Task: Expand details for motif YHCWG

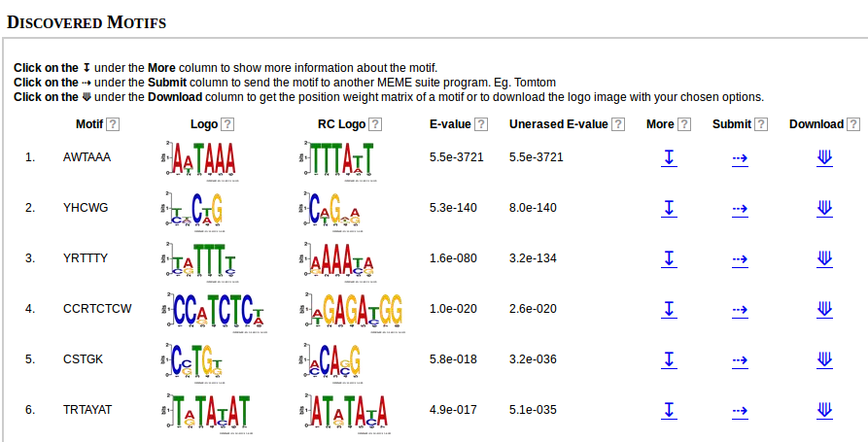Action: 669,209
